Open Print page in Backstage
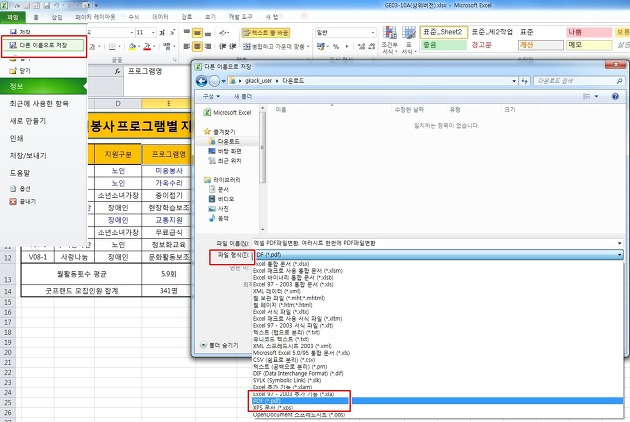The width and height of the screenshot is (630, 422). click(16, 138)
